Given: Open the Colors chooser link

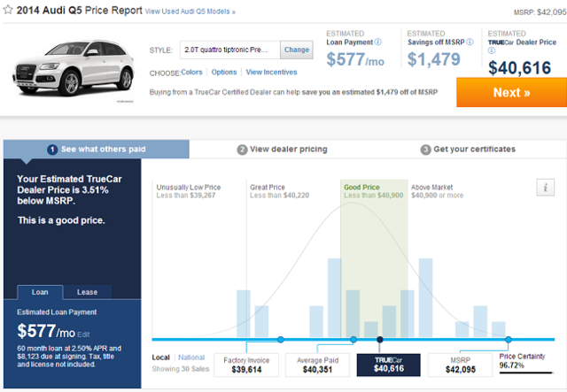Looking at the screenshot, I should click(x=191, y=73).
